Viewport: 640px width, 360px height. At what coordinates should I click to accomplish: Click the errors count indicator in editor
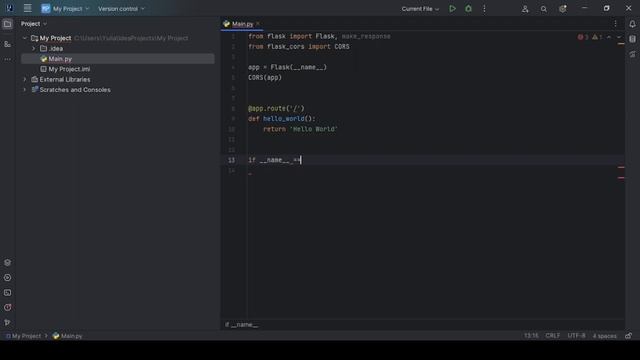(x=583, y=37)
